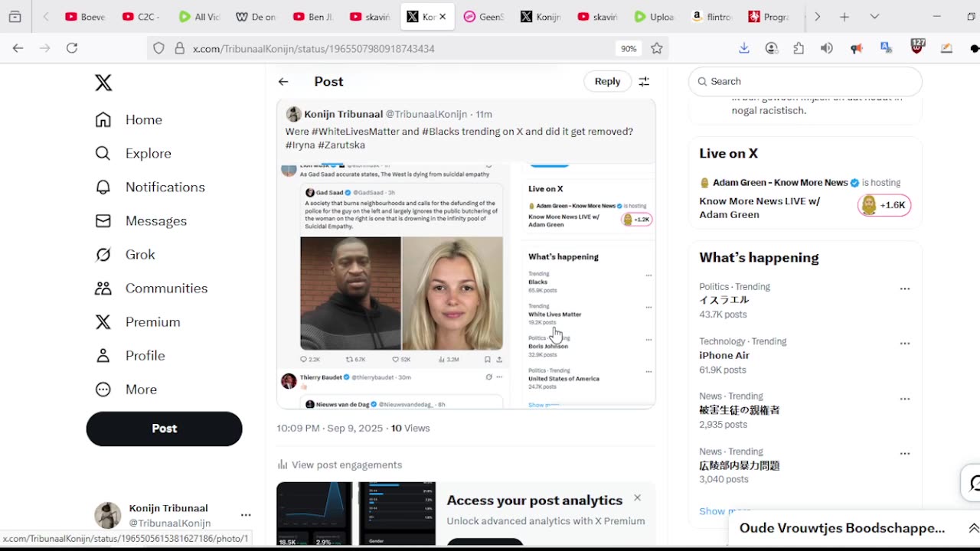Click the Search input field
This screenshot has width=980, height=551.
pos(805,81)
